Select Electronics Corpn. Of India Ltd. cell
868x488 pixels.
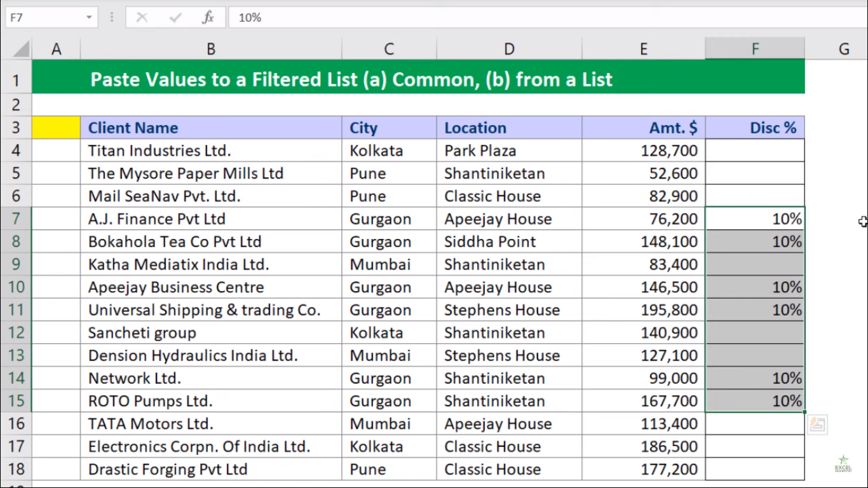(x=211, y=447)
